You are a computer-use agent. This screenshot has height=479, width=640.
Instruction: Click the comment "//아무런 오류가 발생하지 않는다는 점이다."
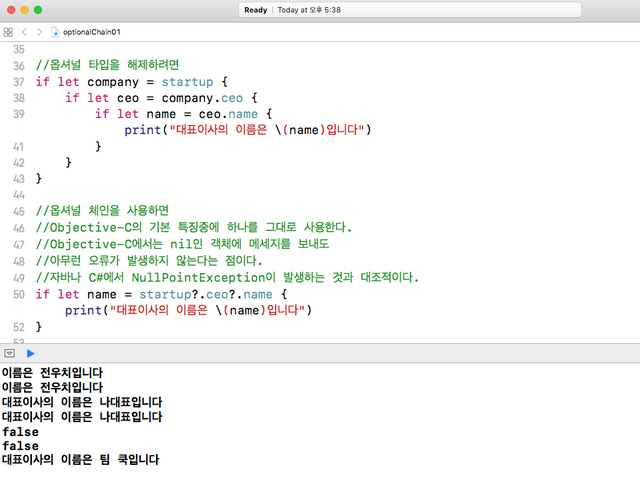coord(149,261)
